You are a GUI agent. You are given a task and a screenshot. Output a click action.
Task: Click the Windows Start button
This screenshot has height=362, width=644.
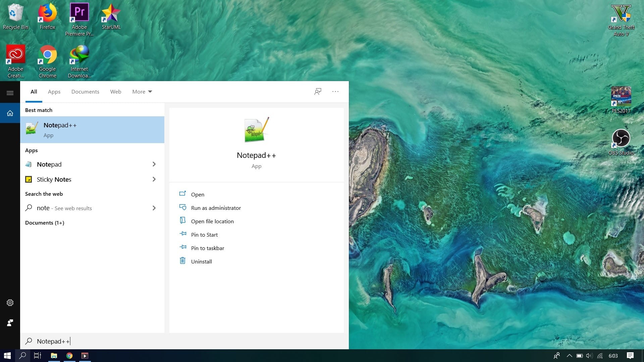tap(7, 356)
